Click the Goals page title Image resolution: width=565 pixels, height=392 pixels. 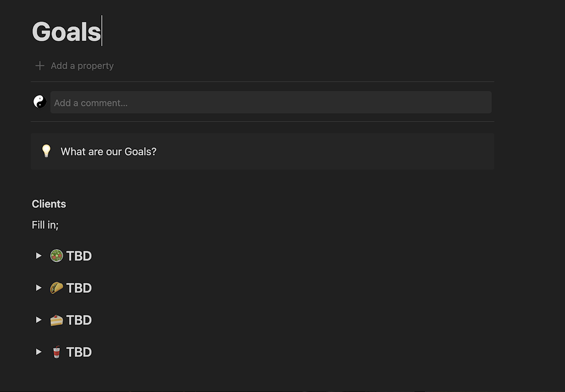point(66,32)
